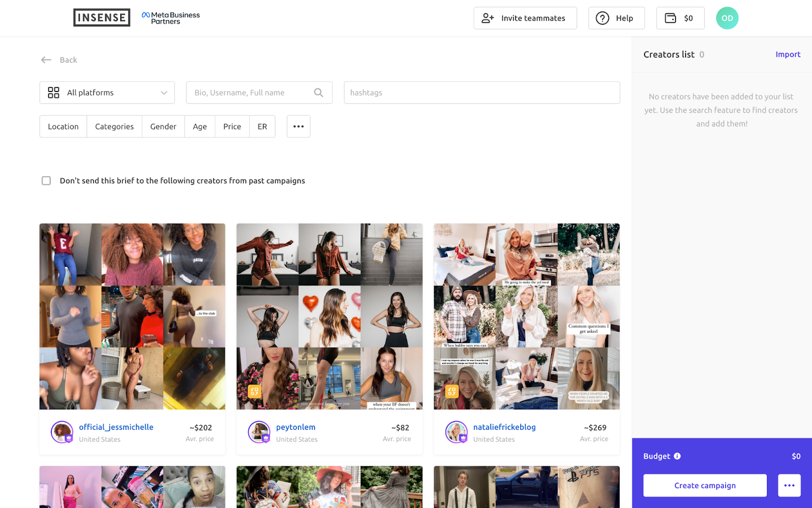The height and width of the screenshot is (508, 812).
Task: Click peytonlem profile avatar
Action: 259,432
